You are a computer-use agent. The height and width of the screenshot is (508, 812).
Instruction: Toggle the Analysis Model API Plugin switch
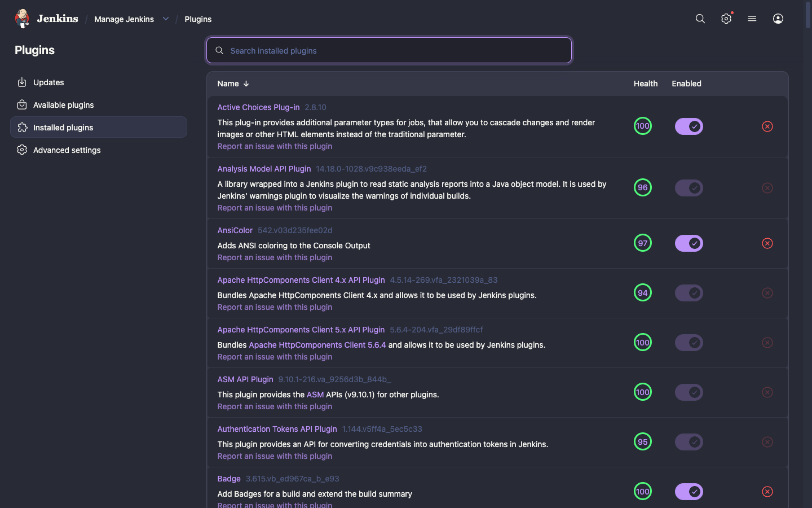[x=689, y=188]
